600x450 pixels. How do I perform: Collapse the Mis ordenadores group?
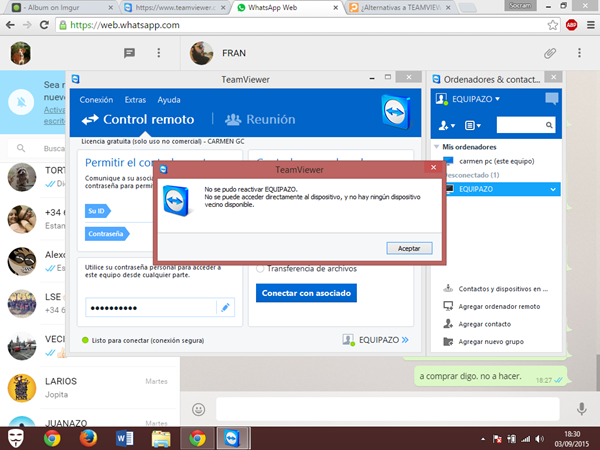click(437, 147)
